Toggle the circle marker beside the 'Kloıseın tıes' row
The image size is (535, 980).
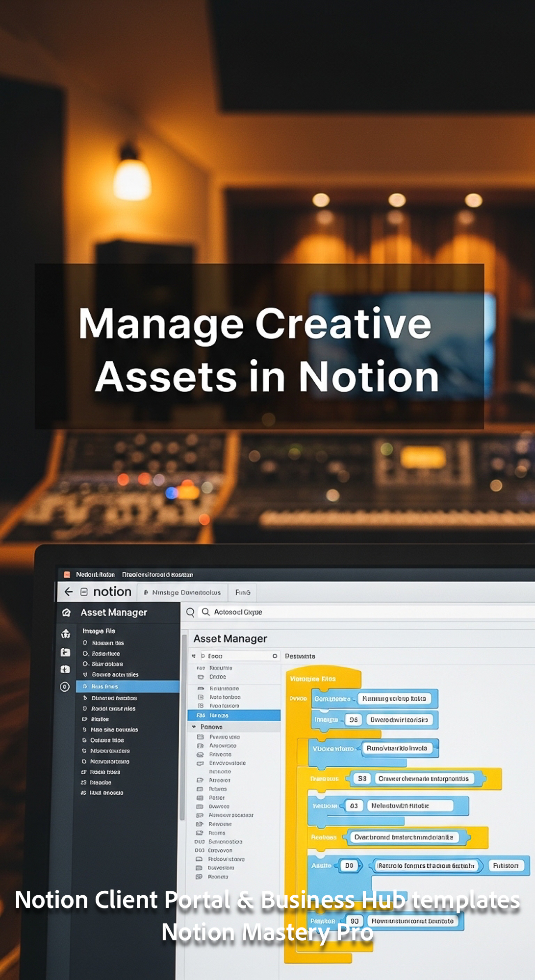[x=85, y=643]
